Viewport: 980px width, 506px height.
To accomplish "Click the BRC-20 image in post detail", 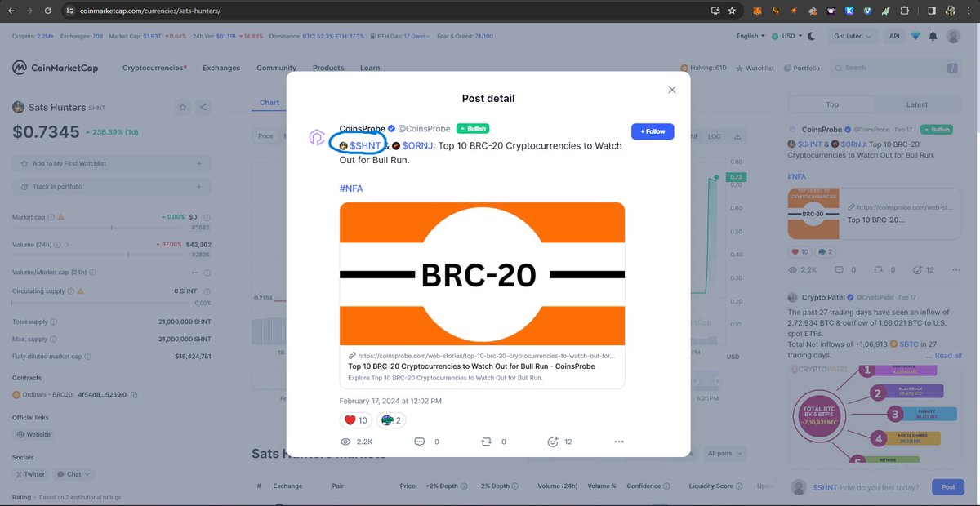I will [482, 274].
